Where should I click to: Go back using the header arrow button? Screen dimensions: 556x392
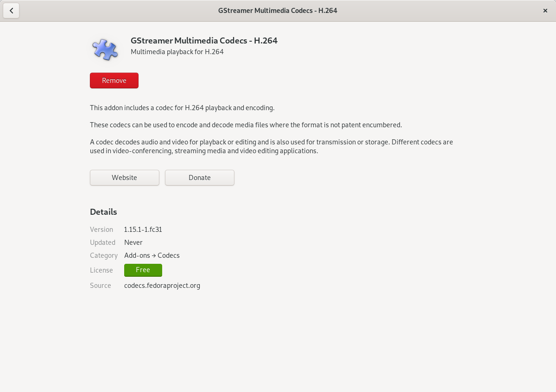click(11, 11)
